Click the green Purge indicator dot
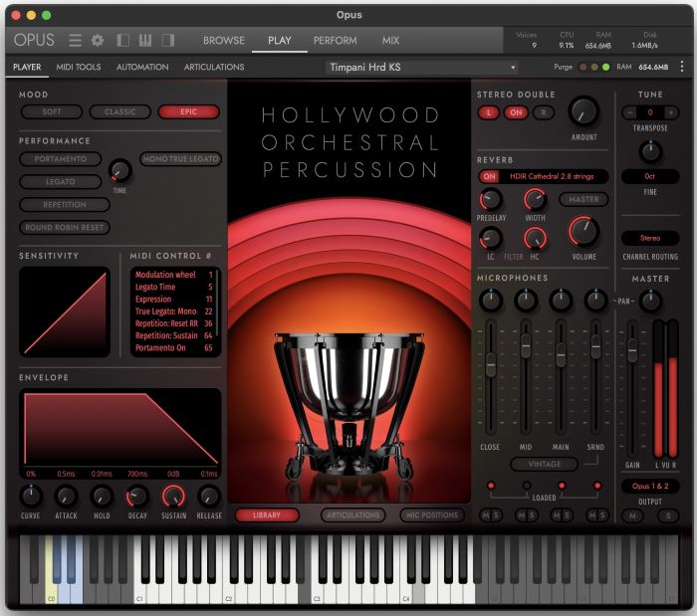Screen dimensions: 697x616 [x=605, y=67]
